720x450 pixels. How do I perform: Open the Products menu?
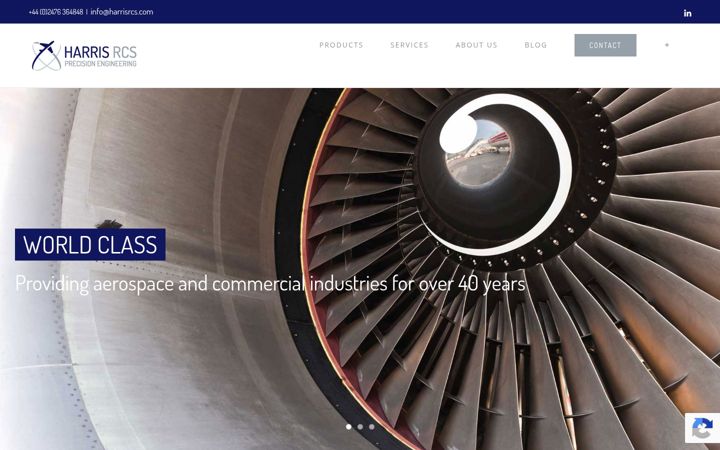[341, 45]
